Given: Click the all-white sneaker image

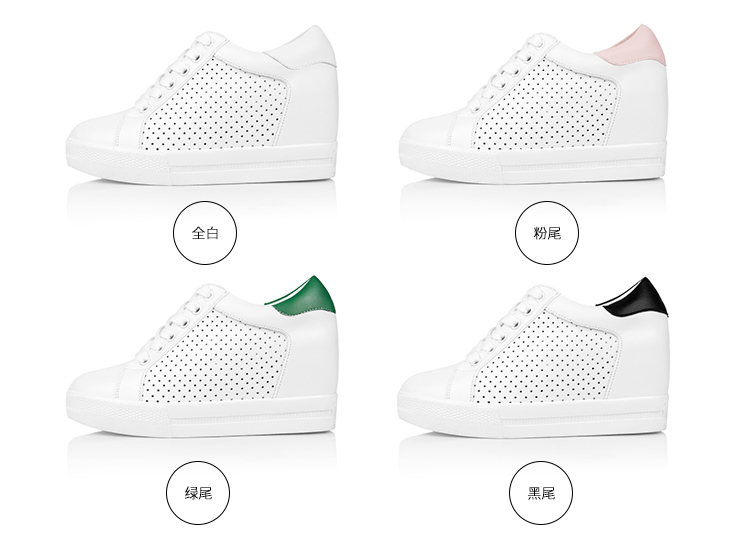Looking at the screenshot, I should point(202,105).
